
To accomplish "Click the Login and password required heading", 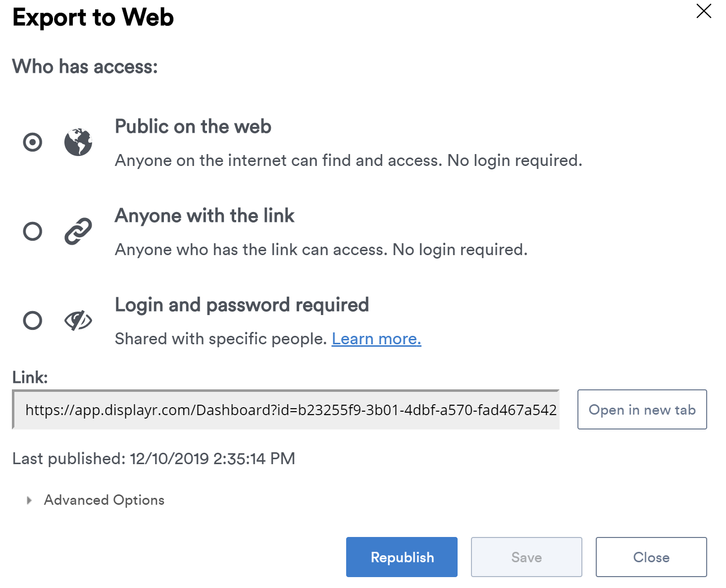I will point(242,305).
